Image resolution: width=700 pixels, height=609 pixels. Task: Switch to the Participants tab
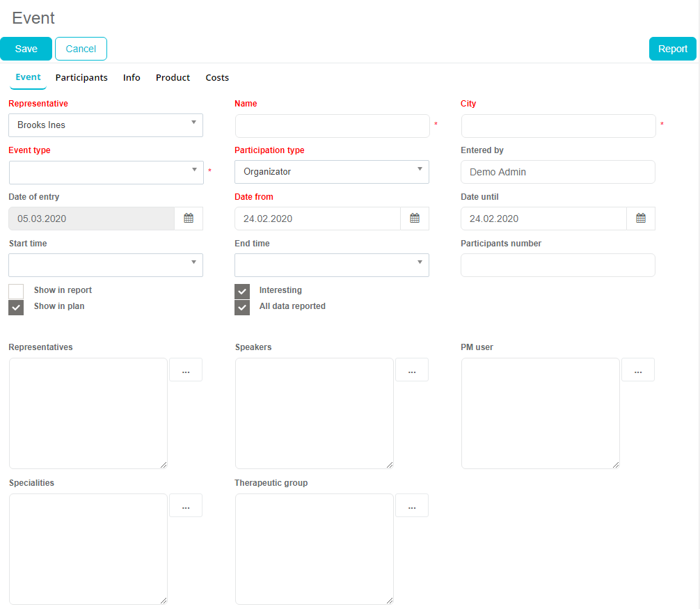pyautogui.click(x=81, y=78)
